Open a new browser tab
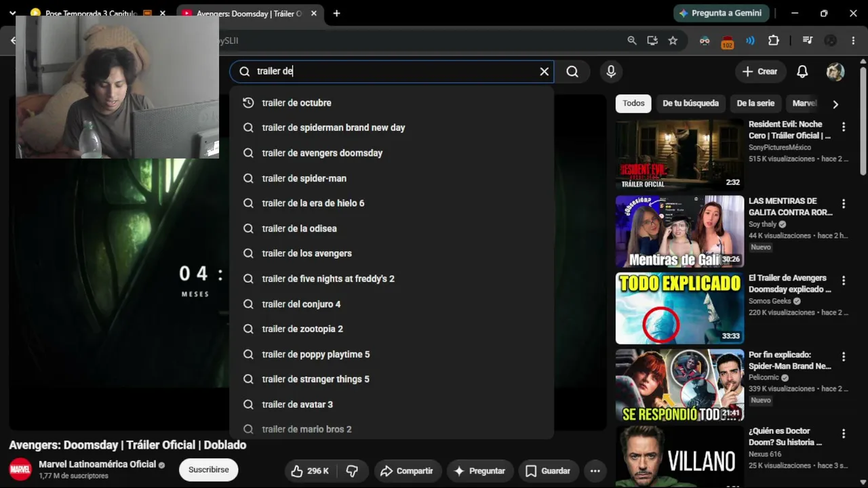Image resolution: width=868 pixels, height=488 pixels. point(336,14)
